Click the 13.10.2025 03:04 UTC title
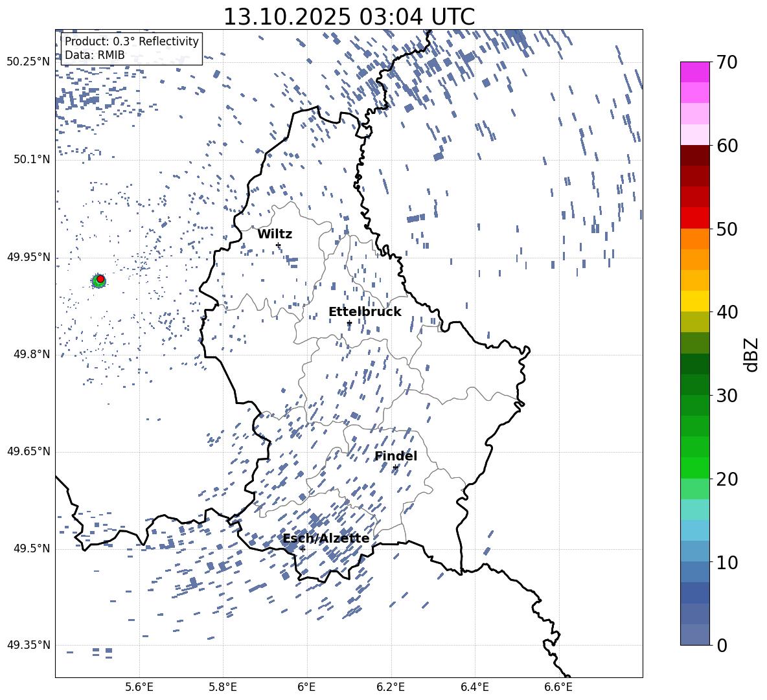 (349, 17)
